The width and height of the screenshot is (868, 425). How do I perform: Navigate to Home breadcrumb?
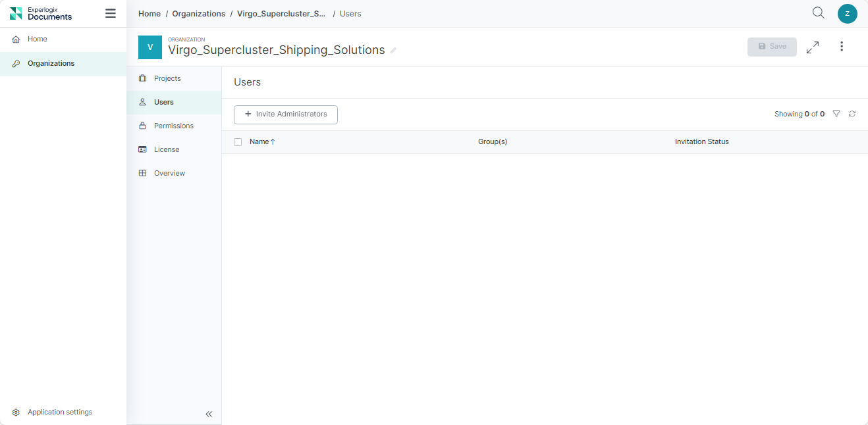tap(149, 14)
